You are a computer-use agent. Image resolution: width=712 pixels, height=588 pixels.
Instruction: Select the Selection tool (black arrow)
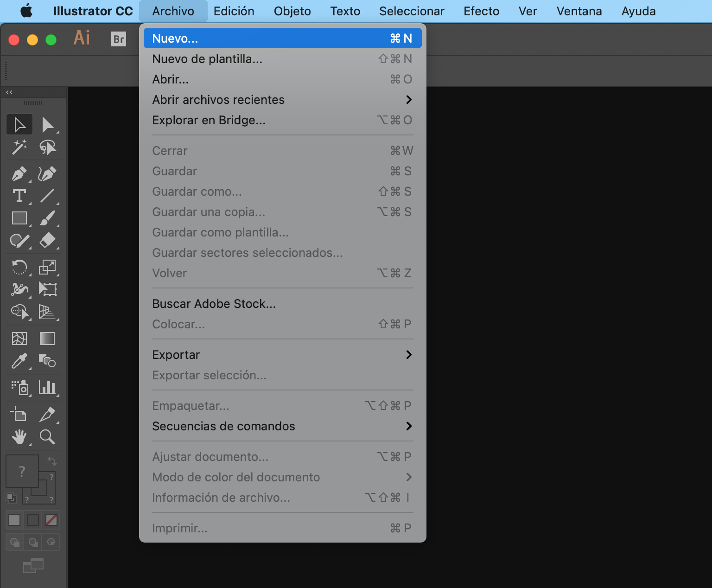click(19, 125)
